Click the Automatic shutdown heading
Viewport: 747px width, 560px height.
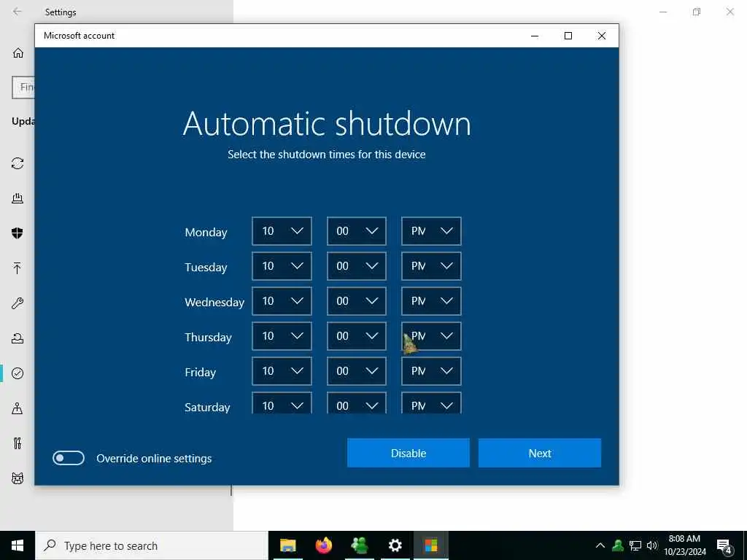coord(327,124)
